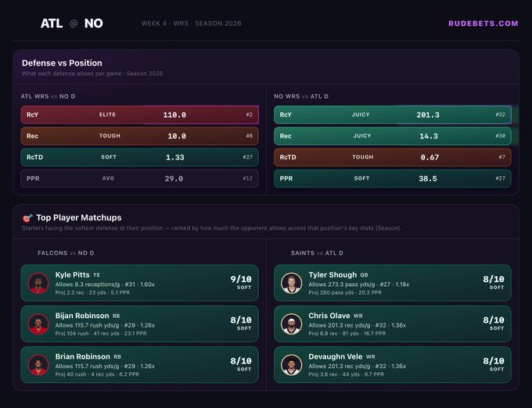Click the Week 4 WRS Season 2026 subtitle

point(192,23)
